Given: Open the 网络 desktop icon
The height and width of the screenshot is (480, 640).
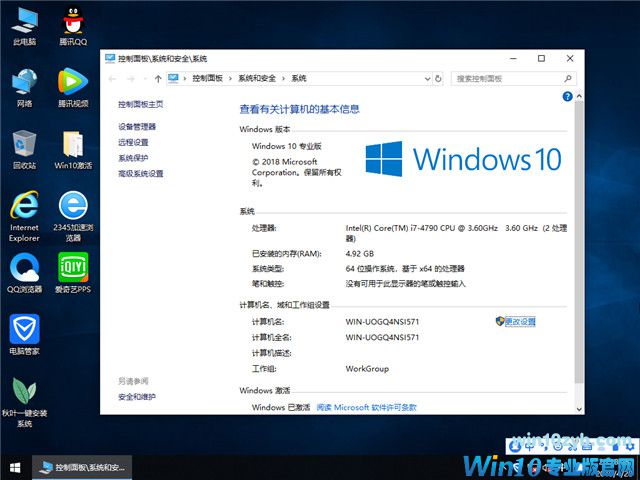Looking at the screenshot, I should coord(24,87).
